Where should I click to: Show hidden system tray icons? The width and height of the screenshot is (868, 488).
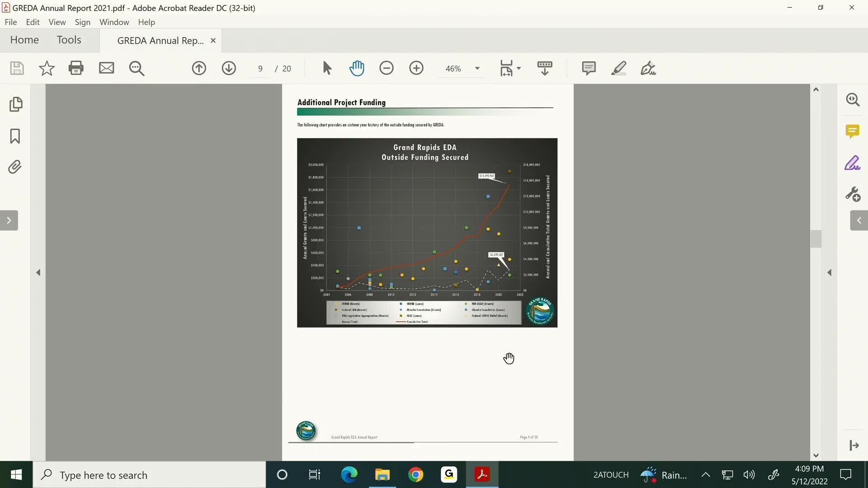click(x=705, y=475)
